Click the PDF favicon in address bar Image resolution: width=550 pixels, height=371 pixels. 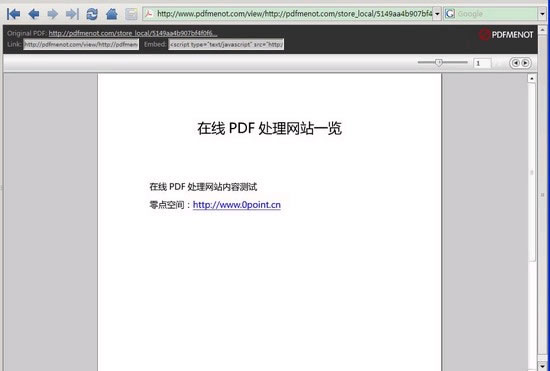pyautogui.click(x=149, y=14)
